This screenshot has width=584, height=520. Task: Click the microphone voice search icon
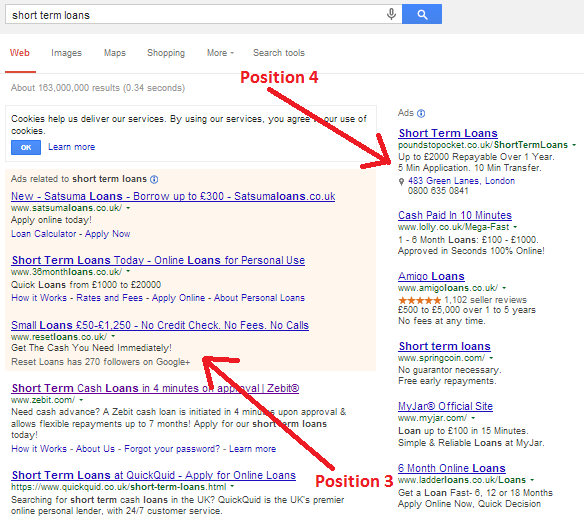(391, 14)
